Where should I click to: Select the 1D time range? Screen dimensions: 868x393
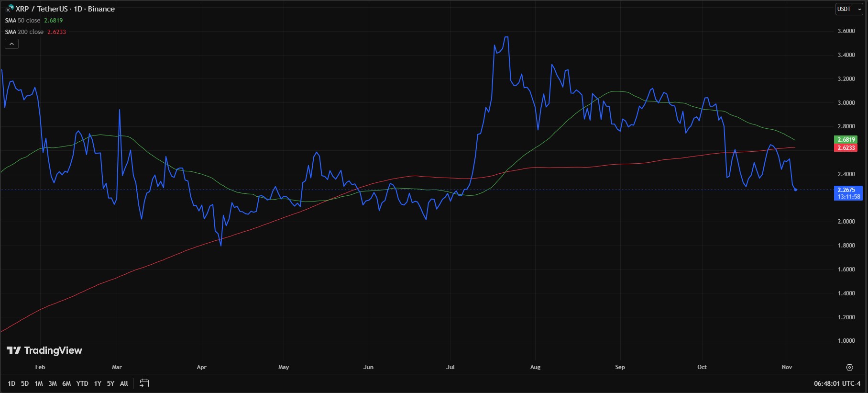pyautogui.click(x=11, y=383)
